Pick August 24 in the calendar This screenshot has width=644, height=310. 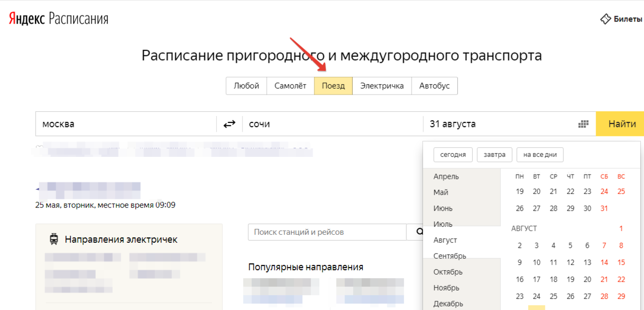pyautogui.click(x=537, y=296)
